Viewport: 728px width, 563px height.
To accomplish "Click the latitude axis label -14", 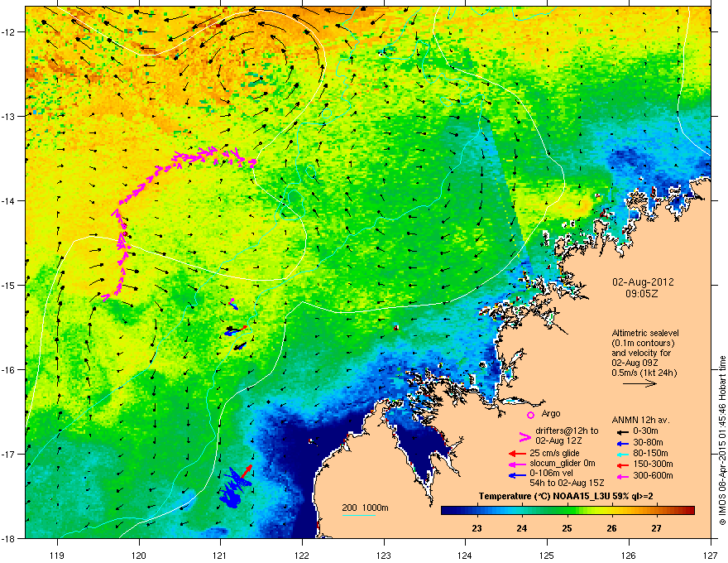I will pyautogui.click(x=8, y=200).
